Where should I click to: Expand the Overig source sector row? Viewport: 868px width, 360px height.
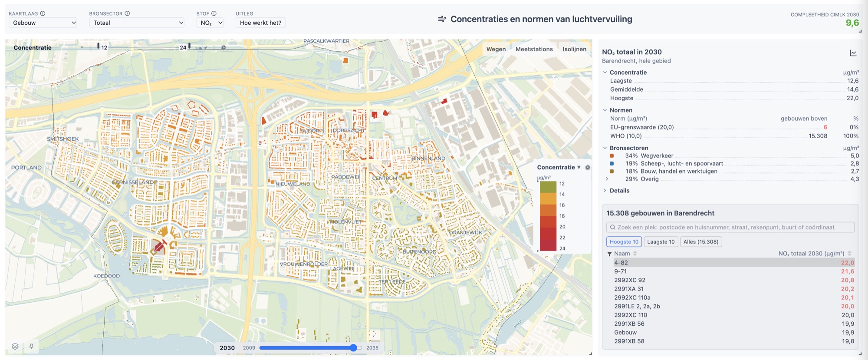[607, 179]
